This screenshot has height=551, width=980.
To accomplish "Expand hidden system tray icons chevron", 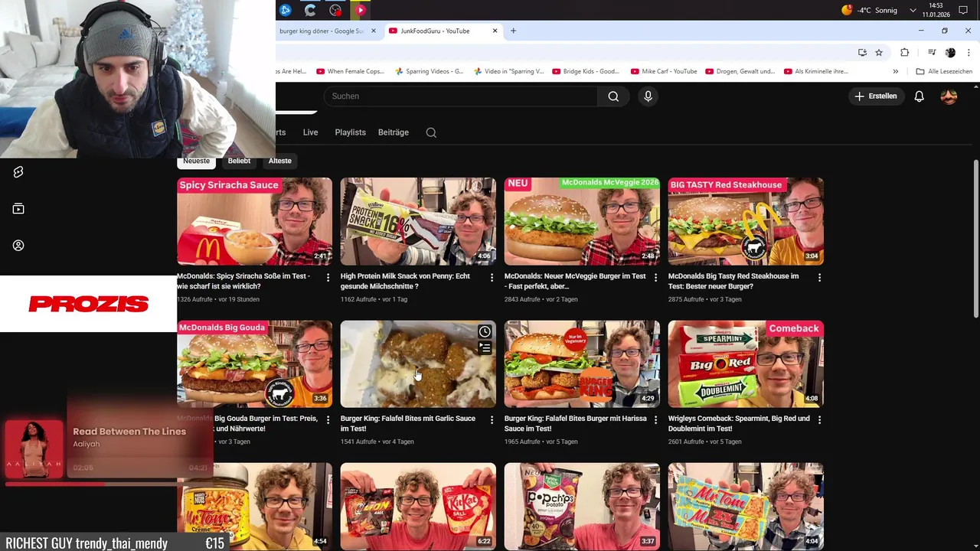I will (913, 10).
